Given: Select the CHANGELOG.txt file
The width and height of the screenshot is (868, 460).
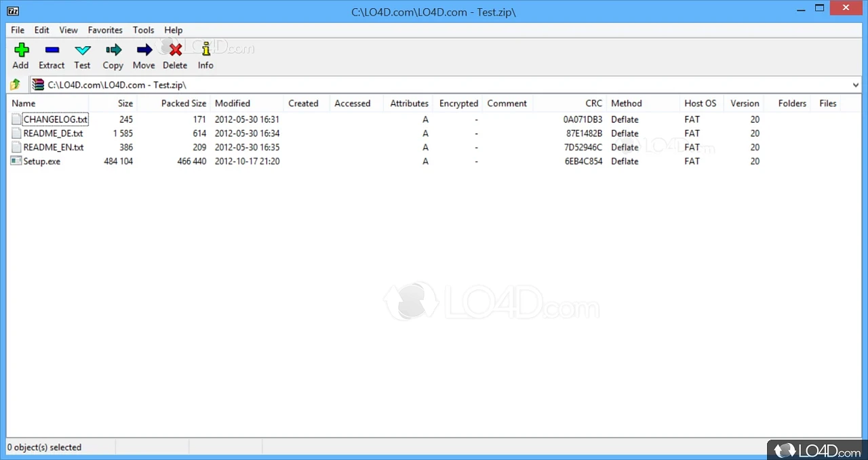Looking at the screenshot, I should [x=55, y=119].
